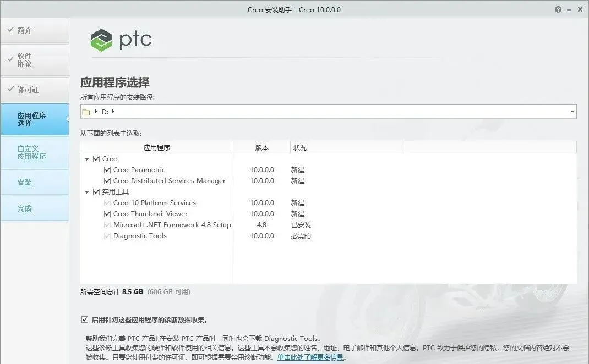Select Creo 10 Platform Services label

click(x=154, y=203)
